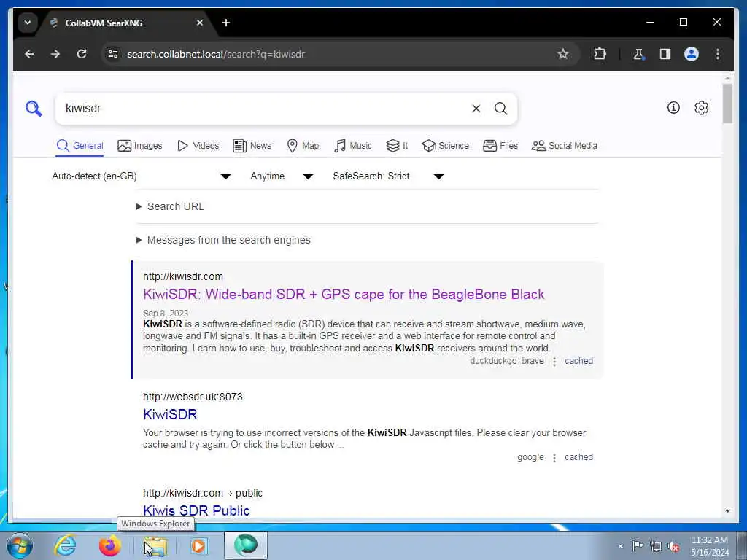The width and height of the screenshot is (747, 560).
Task: Open SearXNG preferences gear
Action: click(701, 108)
